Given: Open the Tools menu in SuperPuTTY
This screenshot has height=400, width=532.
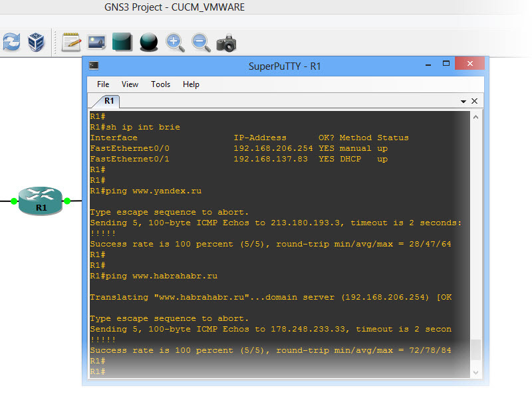Looking at the screenshot, I should (160, 84).
